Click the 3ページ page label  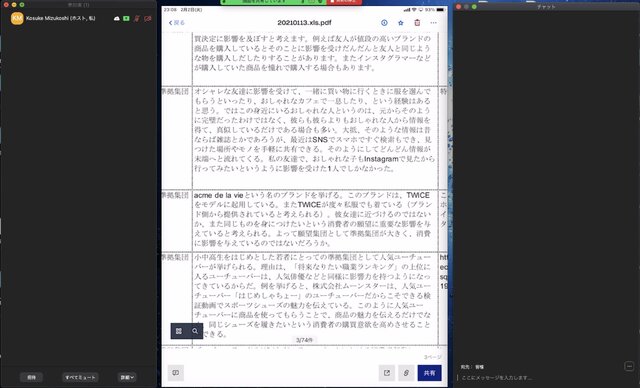click(433, 357)
